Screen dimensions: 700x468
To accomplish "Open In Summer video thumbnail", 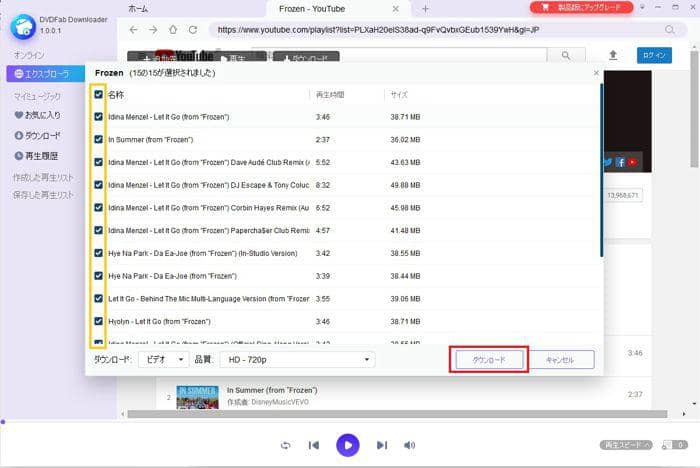I will 197,397.
